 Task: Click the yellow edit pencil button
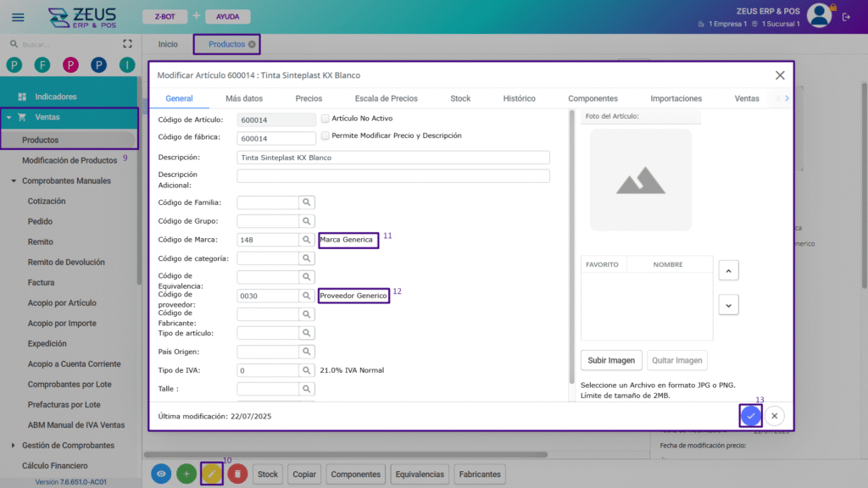click(212, 474)
